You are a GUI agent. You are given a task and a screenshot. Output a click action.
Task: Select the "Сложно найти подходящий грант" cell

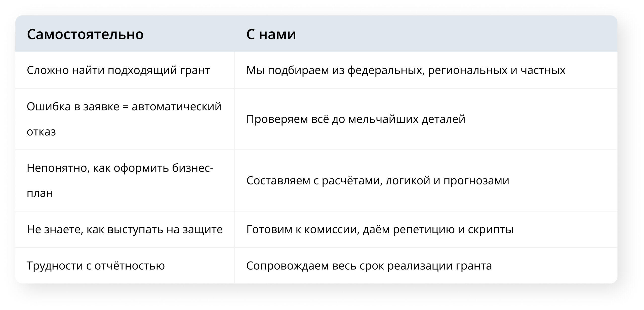125,70
